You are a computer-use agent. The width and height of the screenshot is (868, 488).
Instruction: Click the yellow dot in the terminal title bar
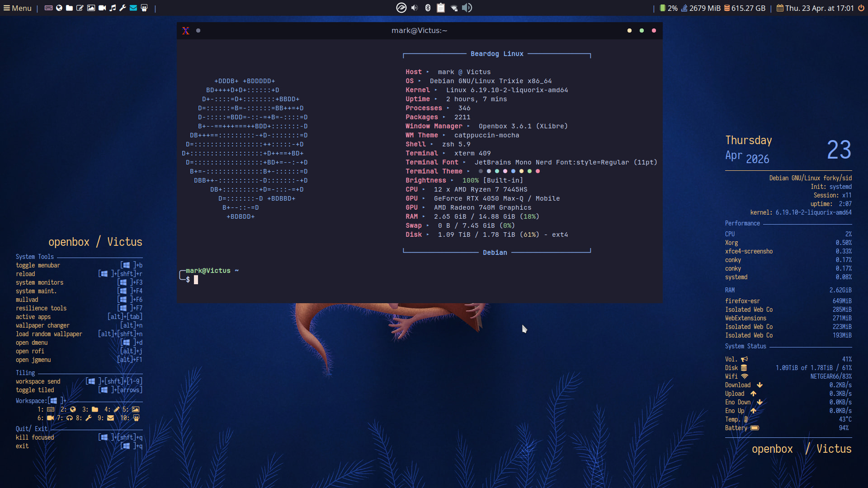tap(629, 31)
